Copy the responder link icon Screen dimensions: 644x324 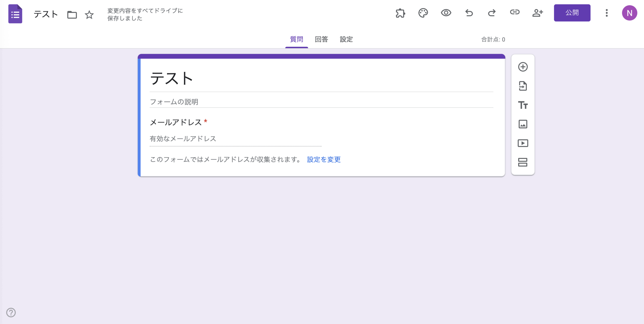pyautogui.click(x=515, y=13)
